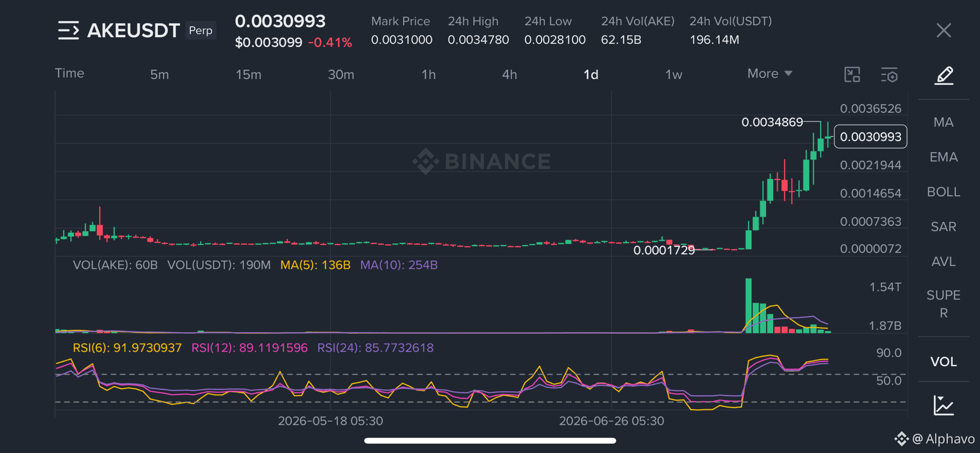
Task: Open the drawing tools pencil icon
Action: point(944,75)
